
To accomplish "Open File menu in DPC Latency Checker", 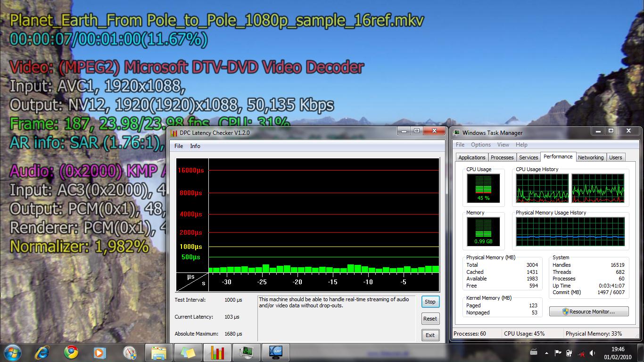I will click(x=179, y=146).
